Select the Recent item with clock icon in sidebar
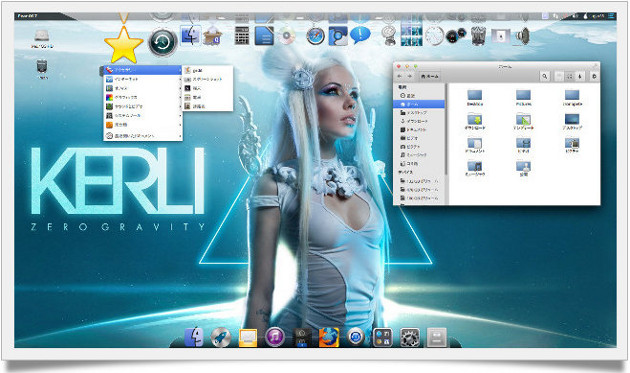Viewport: 630px width, 373px height. (419, 96)
